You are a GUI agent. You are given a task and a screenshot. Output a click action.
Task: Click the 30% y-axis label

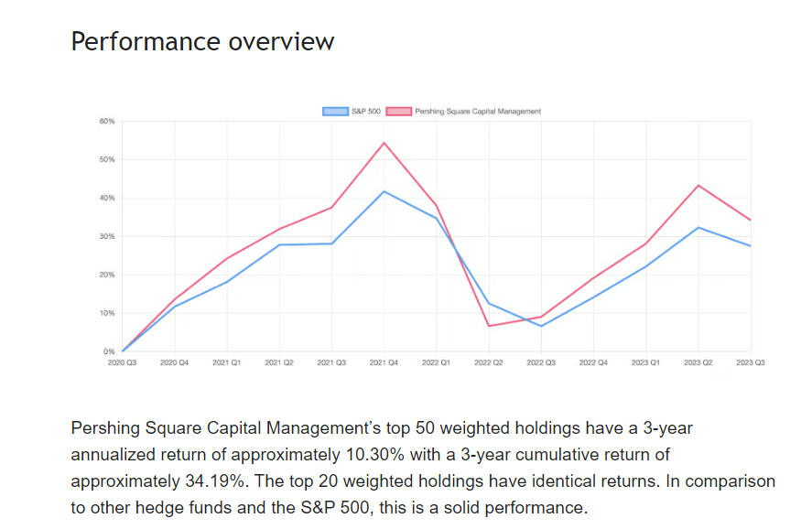[107, 236]
